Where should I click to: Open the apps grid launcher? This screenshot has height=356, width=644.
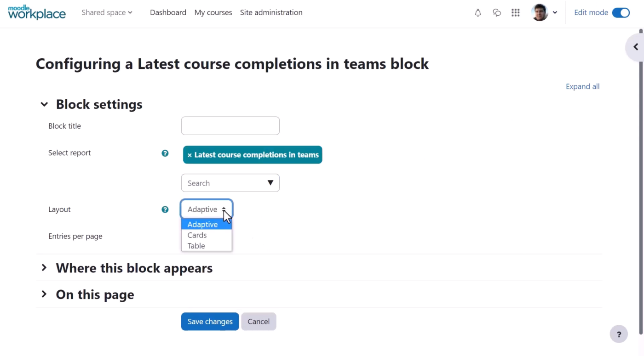point(515,12)
